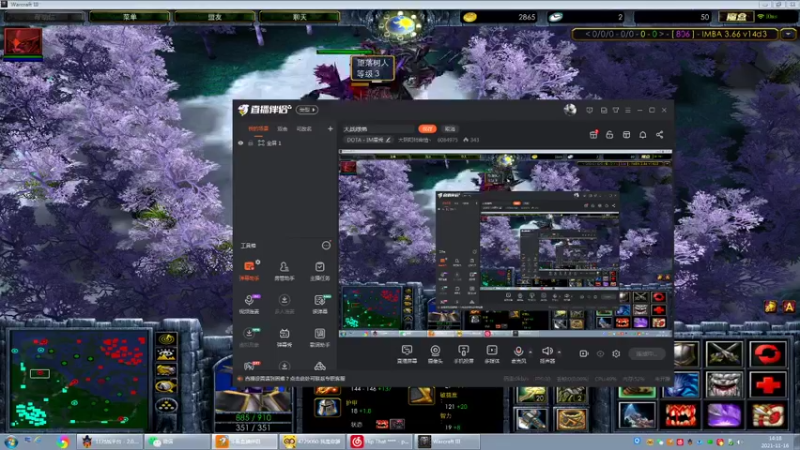Mute the speaker in streaming companion
800x450 pixels.
coord(547,354)
